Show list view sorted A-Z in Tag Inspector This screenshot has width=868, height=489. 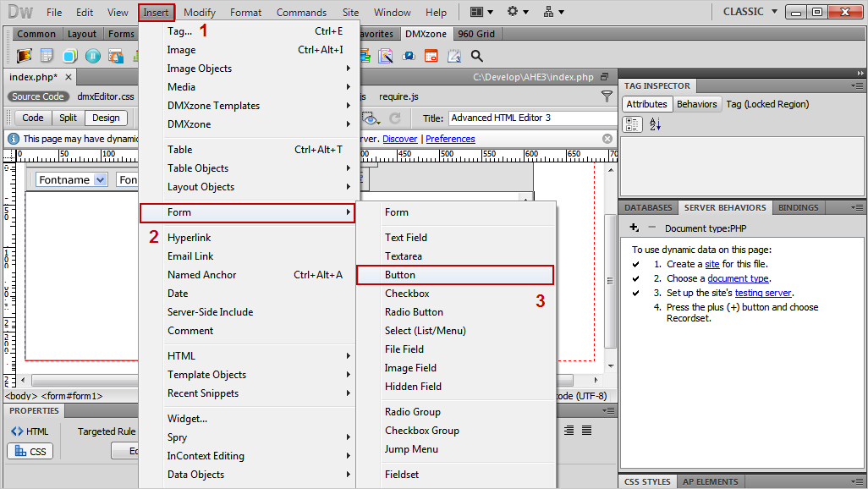click(x=655, y=124)
